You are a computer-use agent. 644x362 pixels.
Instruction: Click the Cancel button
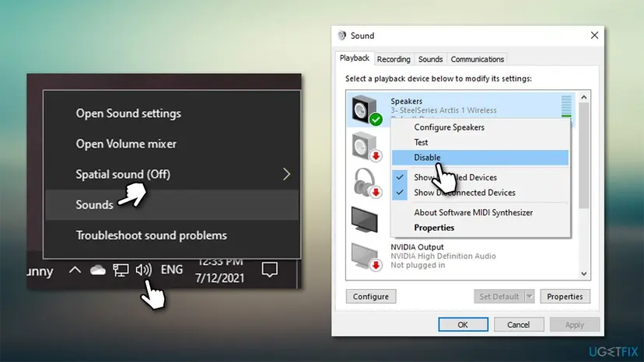(518, 324)
